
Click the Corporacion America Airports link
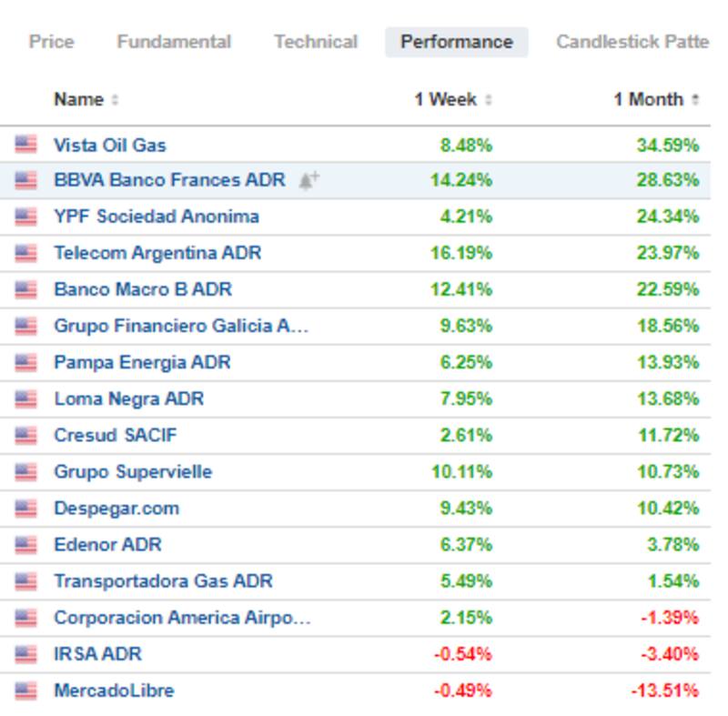click(182, 617)
